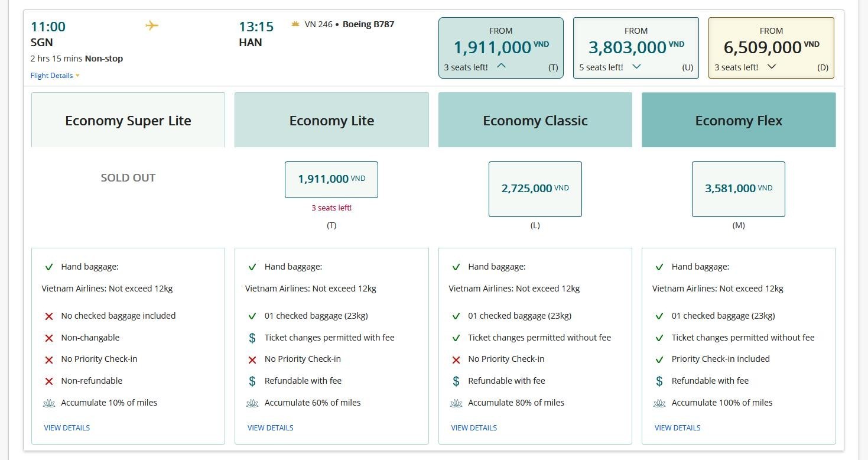Click red X beside No checked baggage included
Viewport: 868px width, 460px height.
[49, 316]
